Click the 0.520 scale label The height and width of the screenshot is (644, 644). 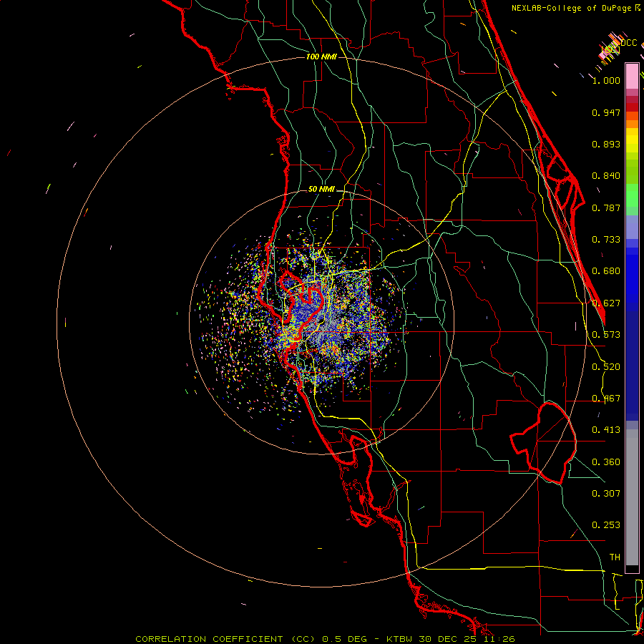point(606,366)
